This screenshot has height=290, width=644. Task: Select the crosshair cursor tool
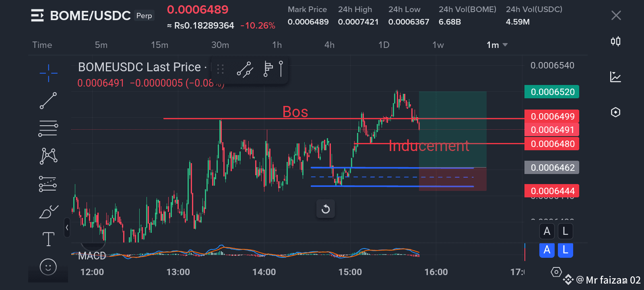tap(48, 73)
